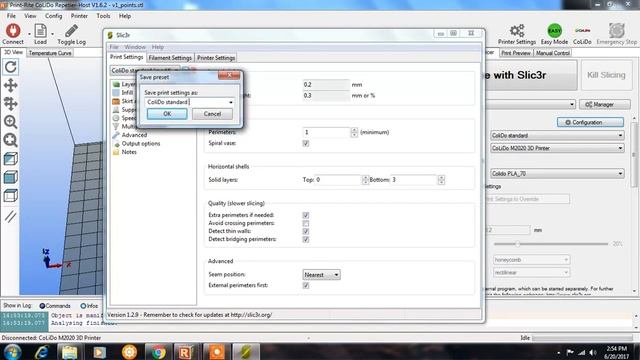Open preset name dropdown in Save preset
This screenshot has height=360, width=640.
click(231, 102)
